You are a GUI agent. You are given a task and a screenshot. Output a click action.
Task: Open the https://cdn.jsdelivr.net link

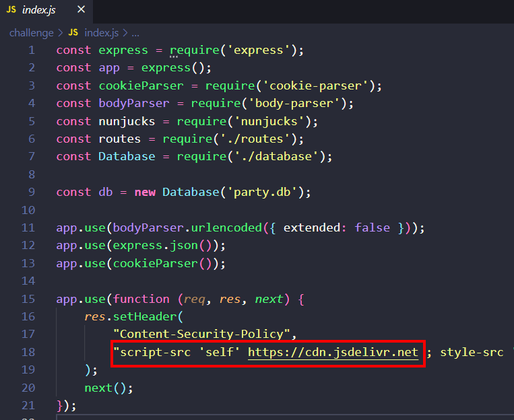(x=333, y=353)
